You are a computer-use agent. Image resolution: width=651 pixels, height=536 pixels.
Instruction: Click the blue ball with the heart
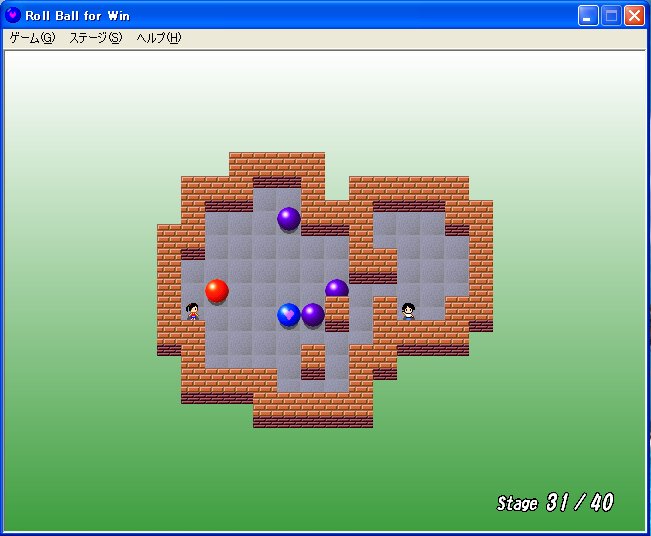(289, 315)
